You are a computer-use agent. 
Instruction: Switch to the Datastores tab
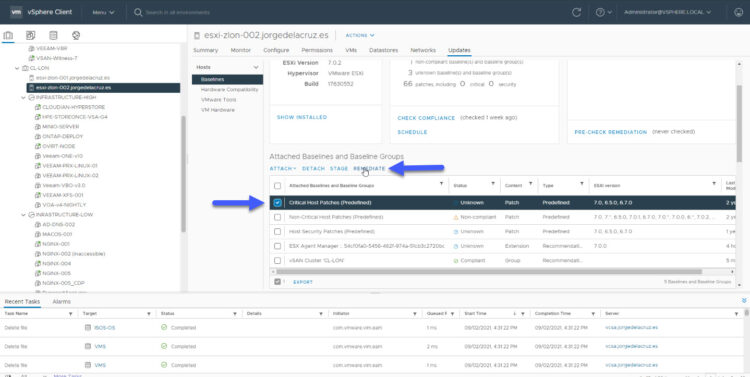[383, 50]
